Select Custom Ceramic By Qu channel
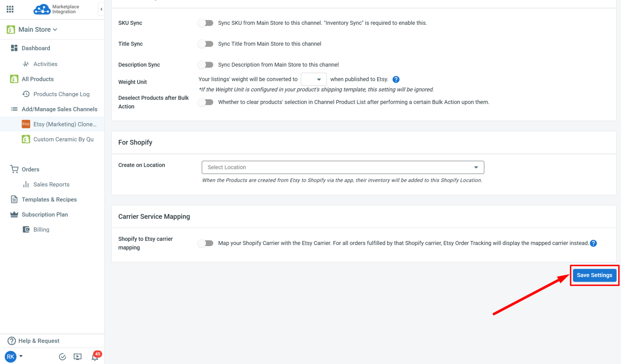The width and height of the screenshot is (621, 364). tap(63, 139)
